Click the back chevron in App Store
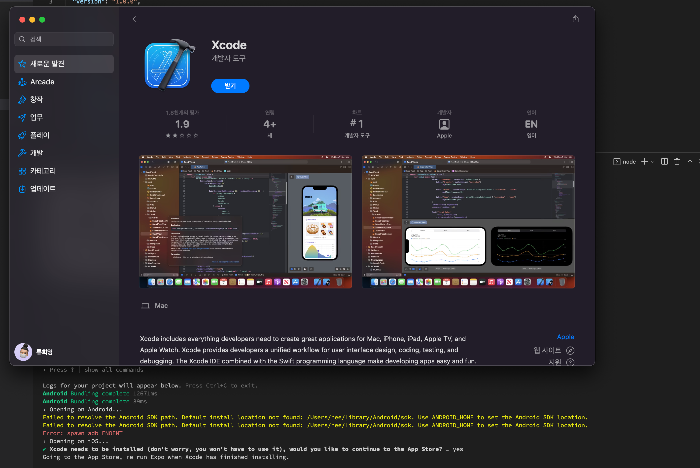700x468 pixels. [134, 19]
